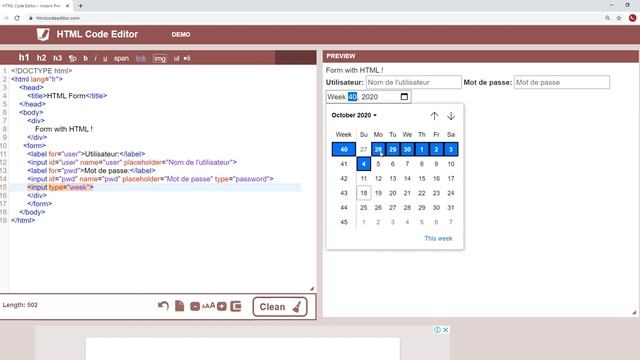Screen dimensions: 640x360
Task: Click the Mot de passe label in preview
Action: pos(487,82)
